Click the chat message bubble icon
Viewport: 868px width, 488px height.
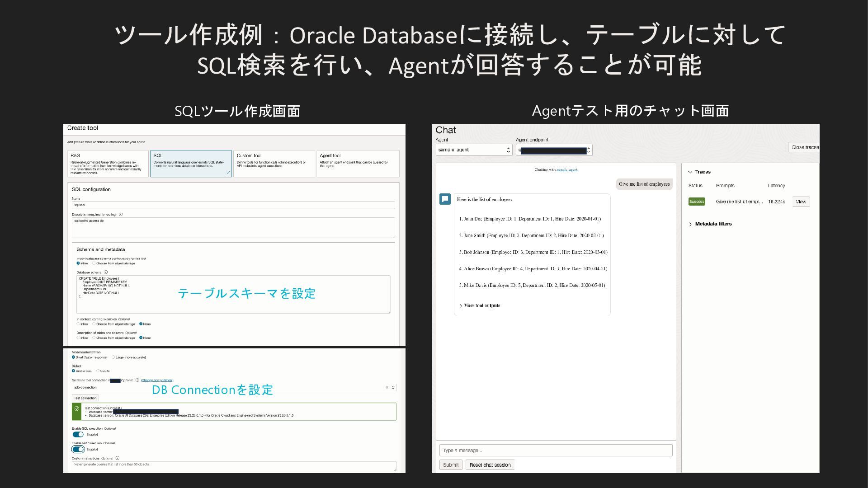pyautogui.click(x=445, y=199)
